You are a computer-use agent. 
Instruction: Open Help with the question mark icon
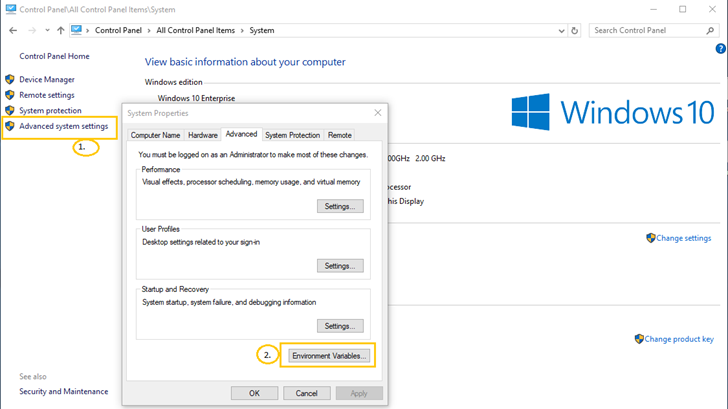point(720,48)
